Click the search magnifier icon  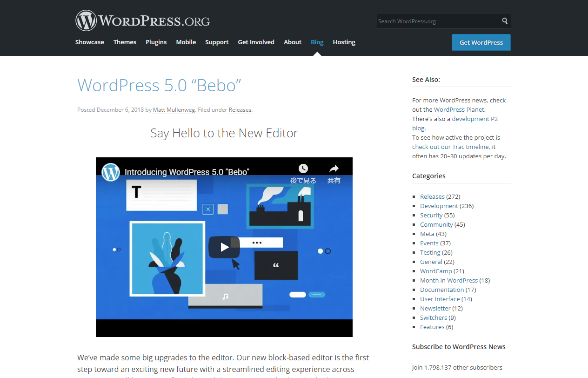click(x=505, y=21)
